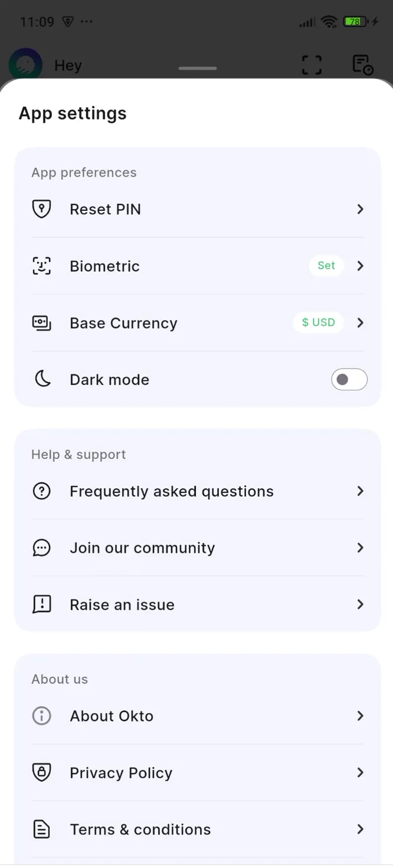Open Base Currency via right chevron
This screenshot has height=868, width=393.
[x=360, y=323]
